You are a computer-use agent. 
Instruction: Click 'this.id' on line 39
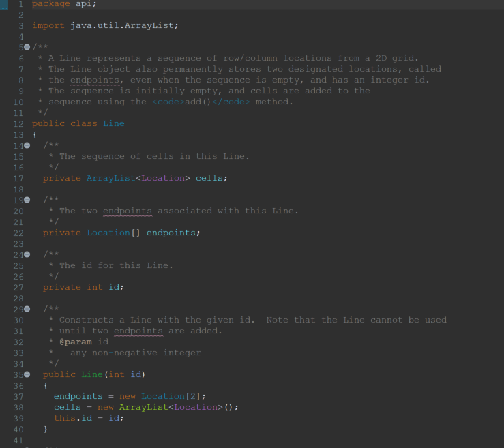point(73,418)
